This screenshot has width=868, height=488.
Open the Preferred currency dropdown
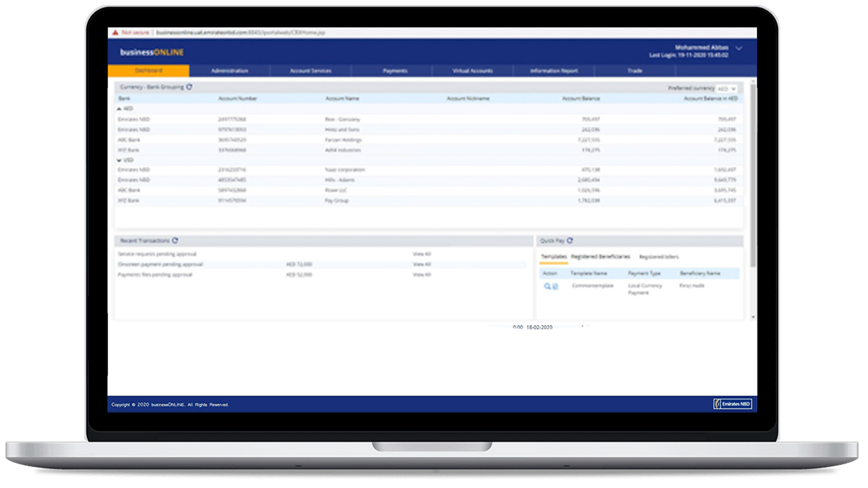tap(726, 89)
